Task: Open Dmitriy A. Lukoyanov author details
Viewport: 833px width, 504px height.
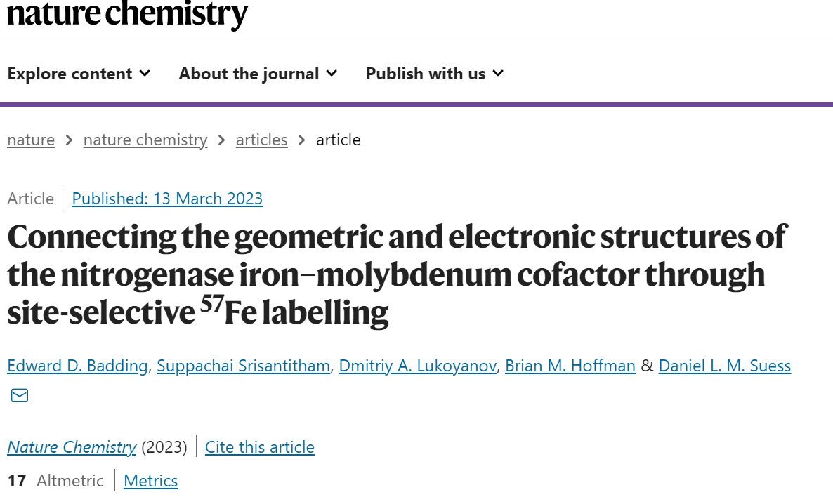Action: coord(418,366)
